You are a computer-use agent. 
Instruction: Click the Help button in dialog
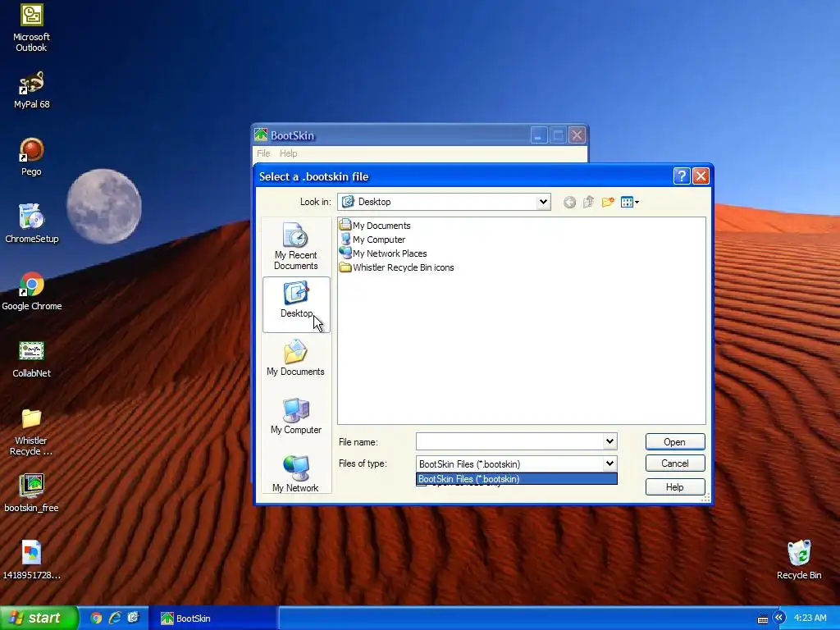675,487
